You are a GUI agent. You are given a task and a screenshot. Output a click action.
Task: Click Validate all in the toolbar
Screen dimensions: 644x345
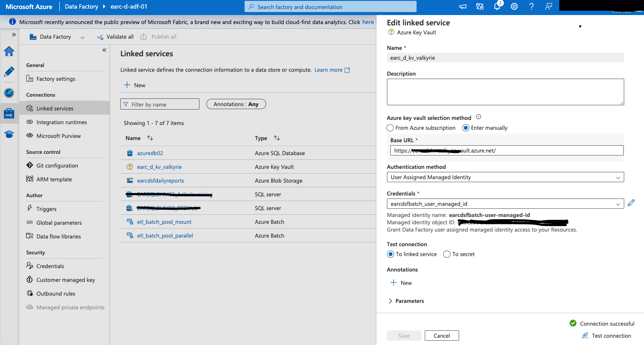point(115,37)
